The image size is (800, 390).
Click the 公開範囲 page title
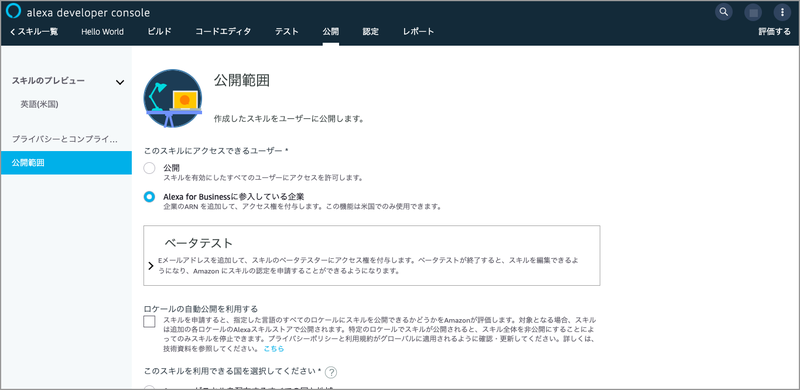242,81
